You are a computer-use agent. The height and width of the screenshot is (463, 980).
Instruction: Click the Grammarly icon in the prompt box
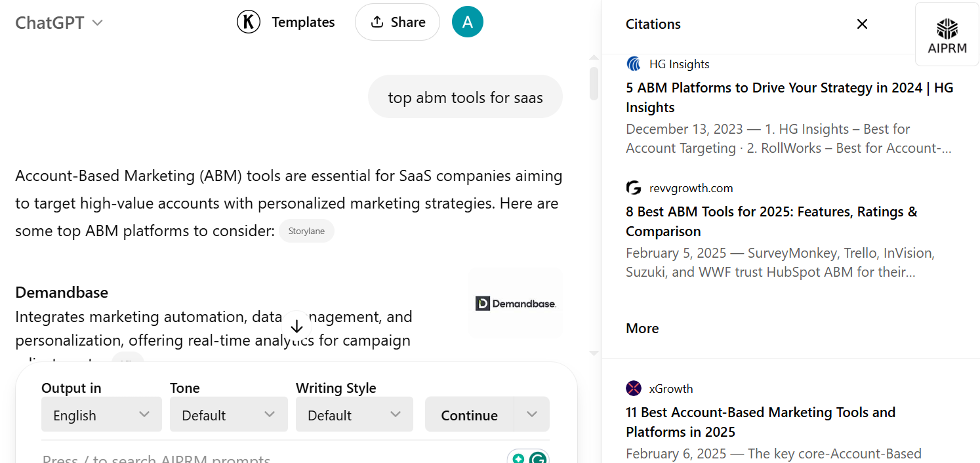tap(538, 459)
